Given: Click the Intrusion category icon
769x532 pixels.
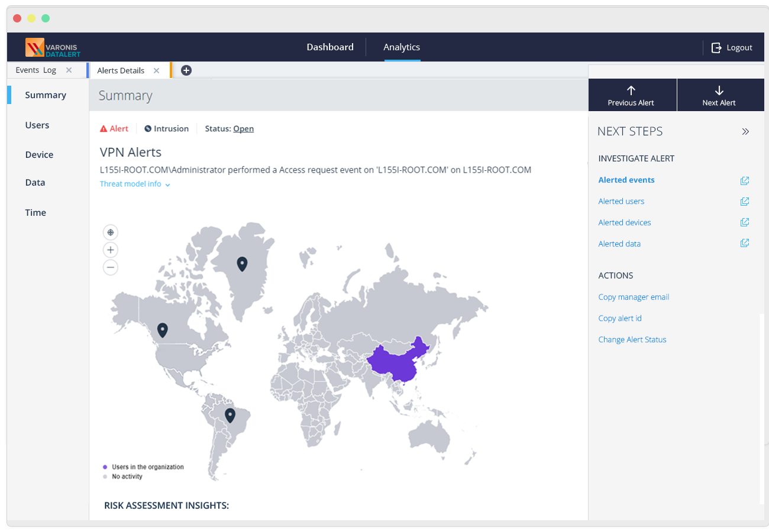Looking at the screenshot, I should click(x=147, y=128).
